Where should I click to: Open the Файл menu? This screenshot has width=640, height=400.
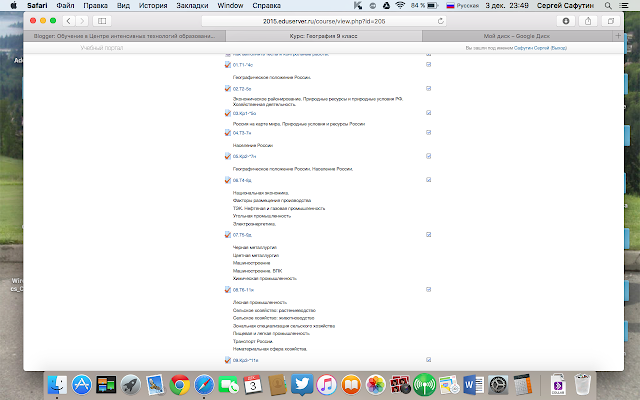pos(65,5)
